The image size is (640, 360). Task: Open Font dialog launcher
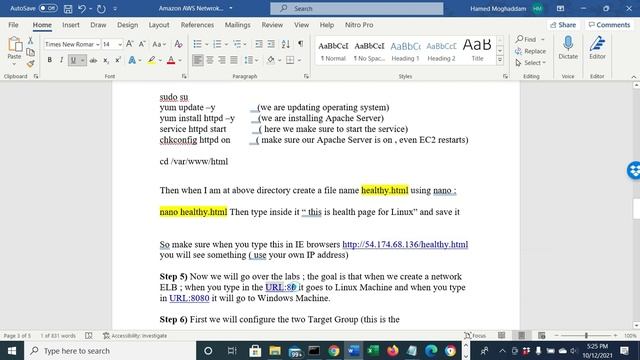184,76
